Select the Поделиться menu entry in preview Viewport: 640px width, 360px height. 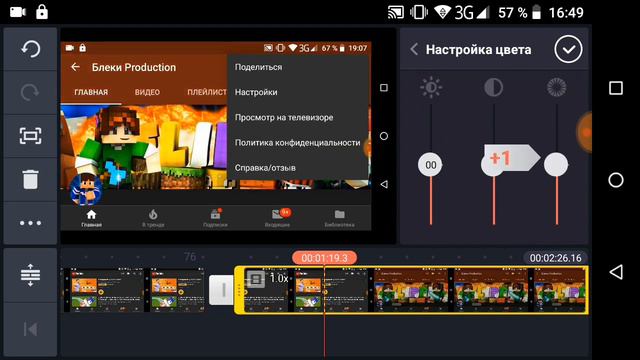tap(258, 67)
